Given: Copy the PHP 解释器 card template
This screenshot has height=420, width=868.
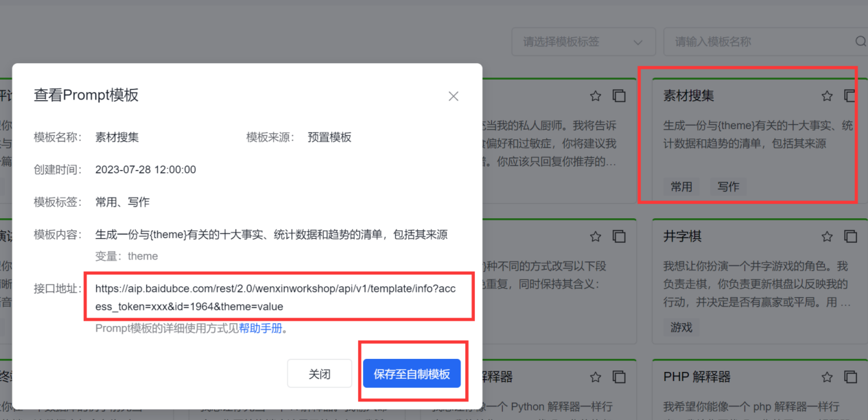Looking at the screenshot, I should pos(850,377).
